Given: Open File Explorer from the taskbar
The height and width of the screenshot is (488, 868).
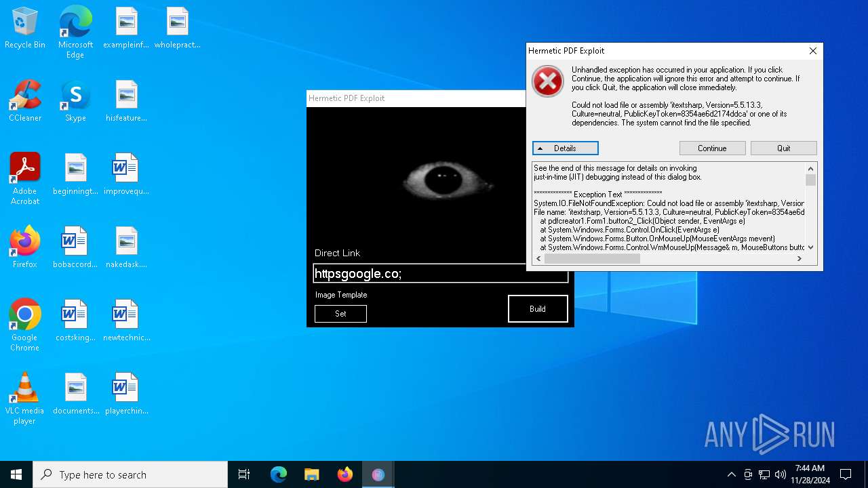Looking at the screenshot, I should (312, 474).
